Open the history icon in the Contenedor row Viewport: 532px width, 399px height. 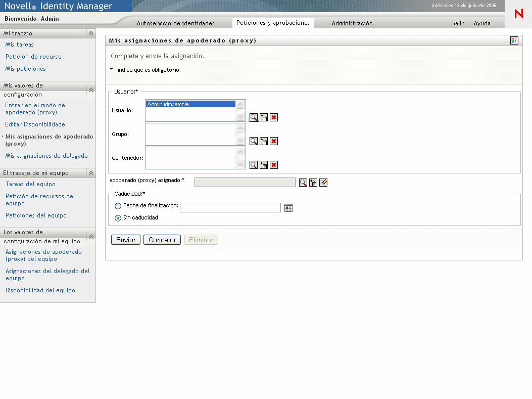pyautogui.click(x=264, y=165)
